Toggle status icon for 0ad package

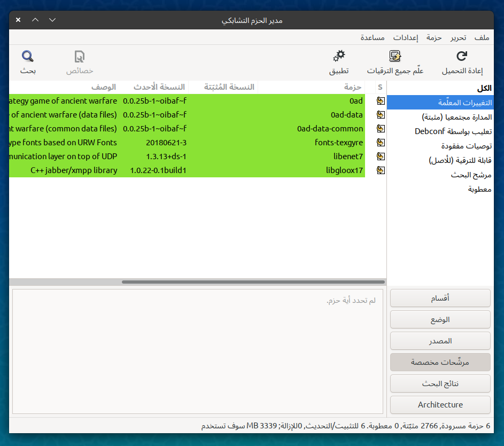tap(381, 101)
